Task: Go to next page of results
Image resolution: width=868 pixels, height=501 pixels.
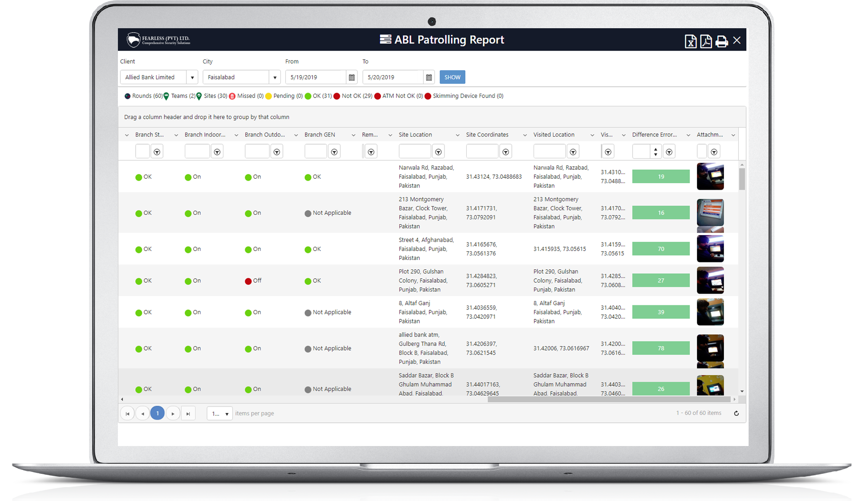Action: [173, 413]
